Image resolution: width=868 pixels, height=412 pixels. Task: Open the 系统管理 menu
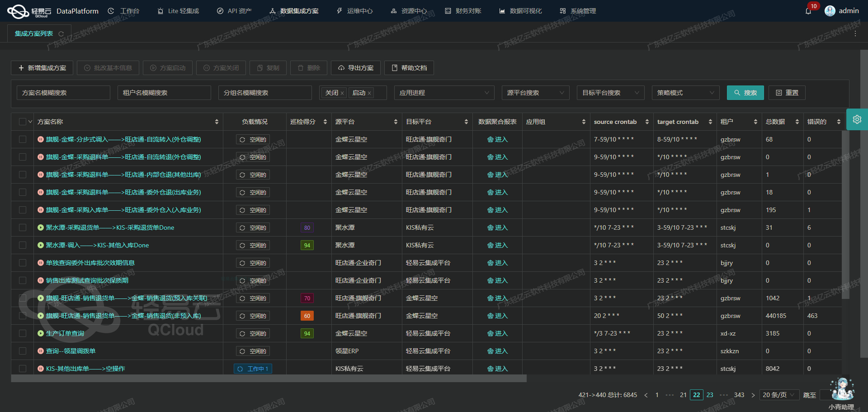pyautogui.click(x=578, y=11)
